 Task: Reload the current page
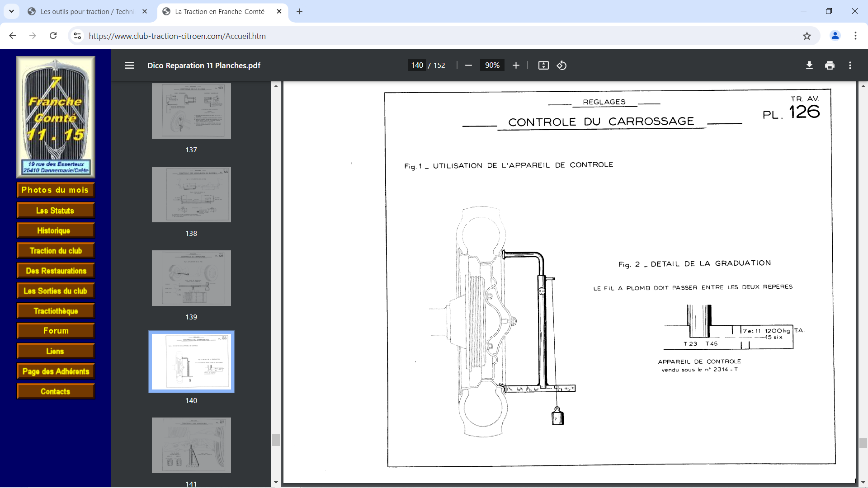[53, 36]
